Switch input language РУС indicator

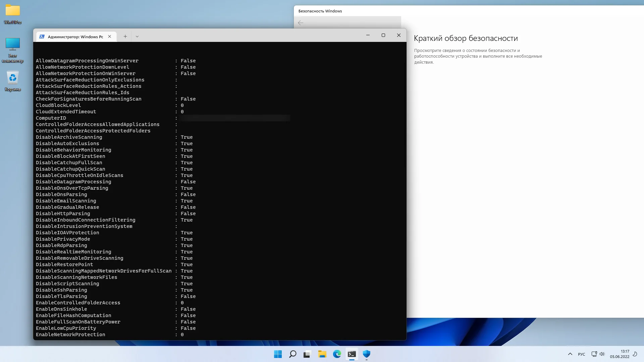pyautogui.click(x=581, y=354)
